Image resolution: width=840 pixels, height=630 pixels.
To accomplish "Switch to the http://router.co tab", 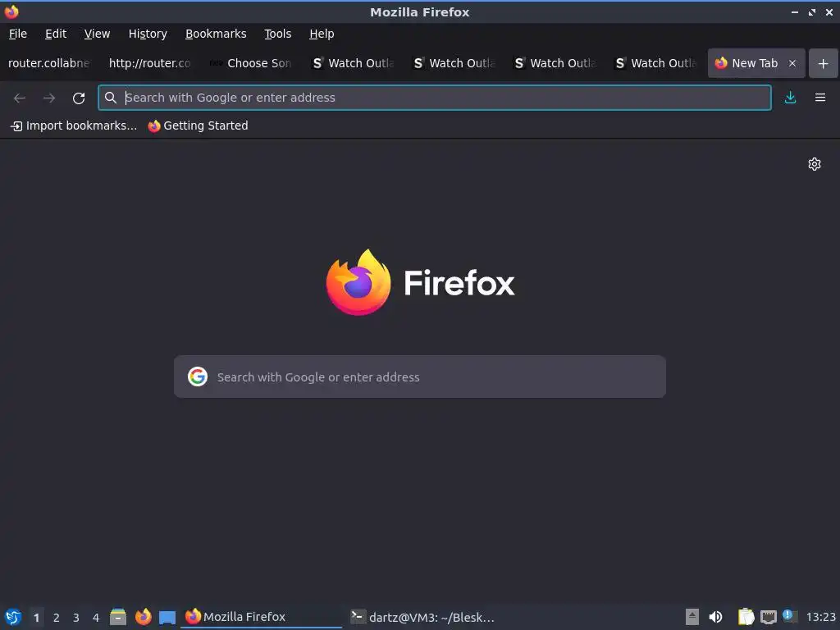I will tap(149, 63).
